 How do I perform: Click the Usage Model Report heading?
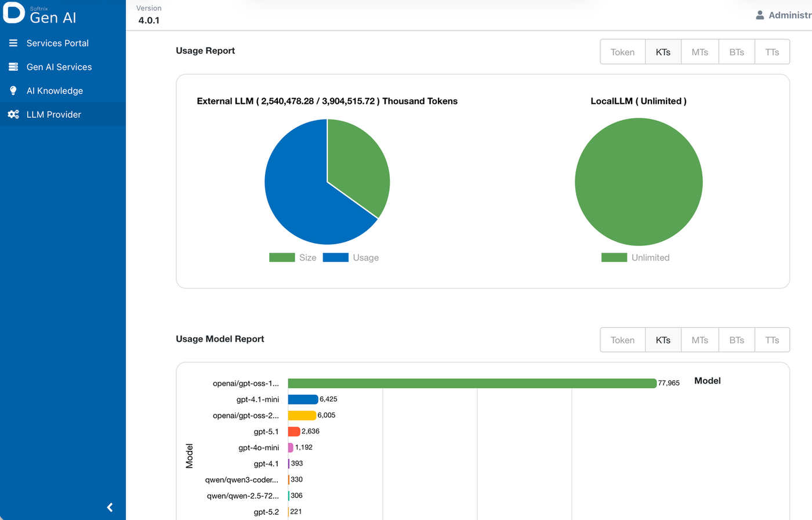[x=220, y=339]
